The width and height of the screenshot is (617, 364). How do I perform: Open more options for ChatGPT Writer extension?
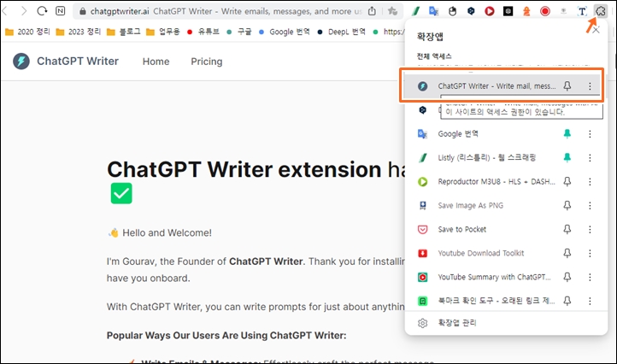(x=590, y=85)
